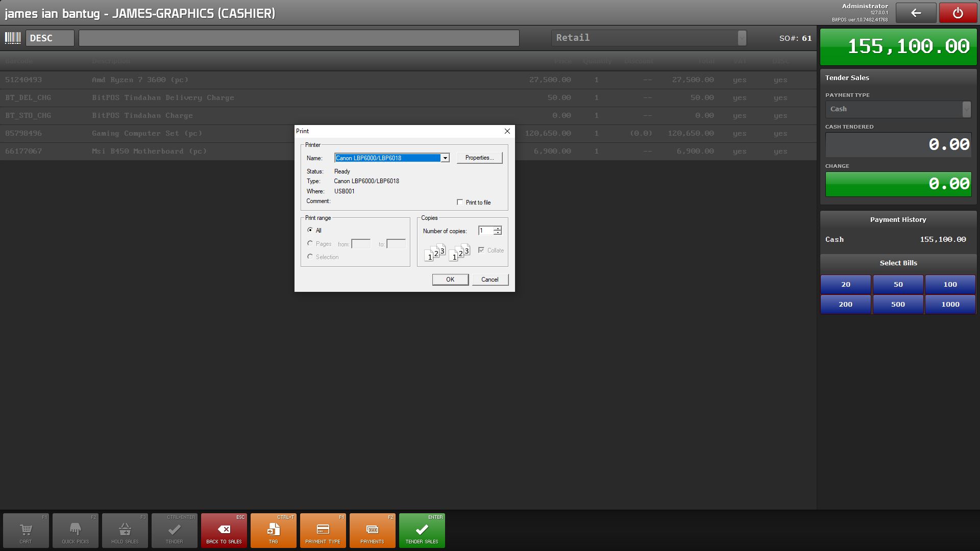This screenshot has width=980, height=551.
Task: Click the back arrow icon at top right
Action: [x=916, y=13]
